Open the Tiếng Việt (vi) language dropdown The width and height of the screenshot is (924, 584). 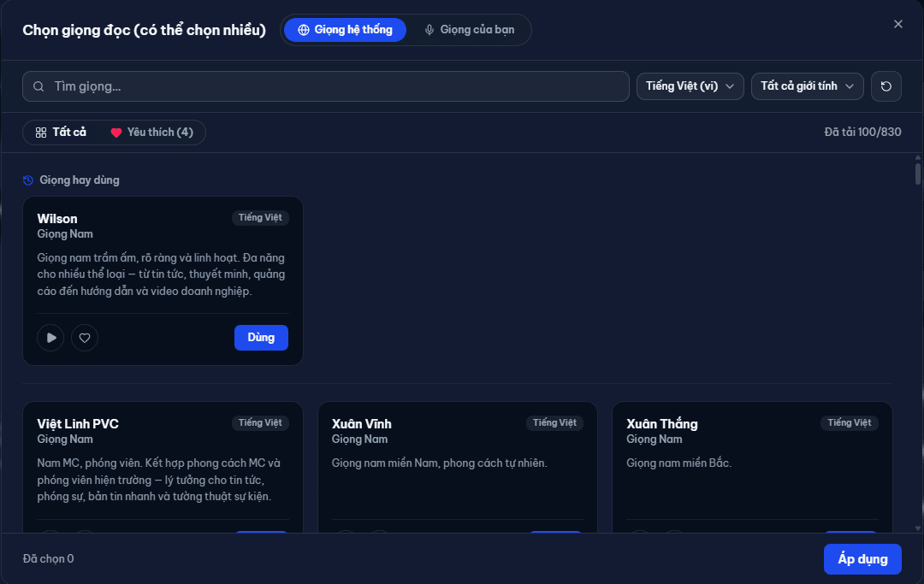point(690,86)
